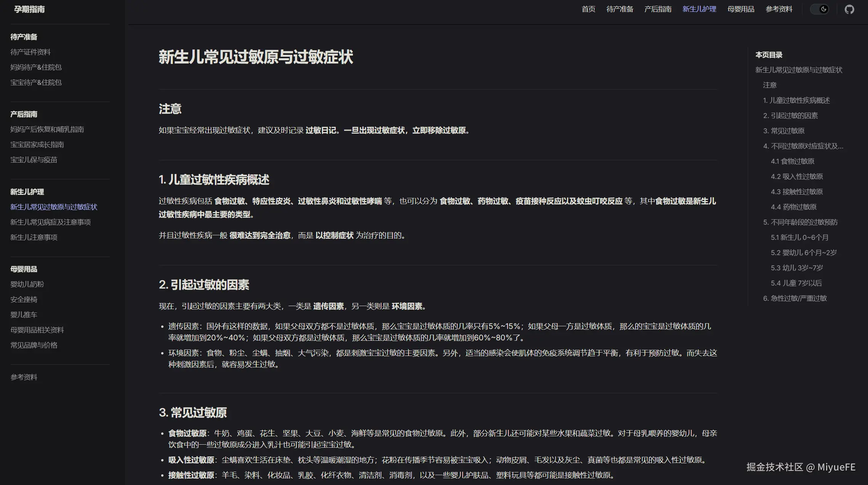
Task: Open 宝宝儿保与疫苗 page
Action: (34, 160)
